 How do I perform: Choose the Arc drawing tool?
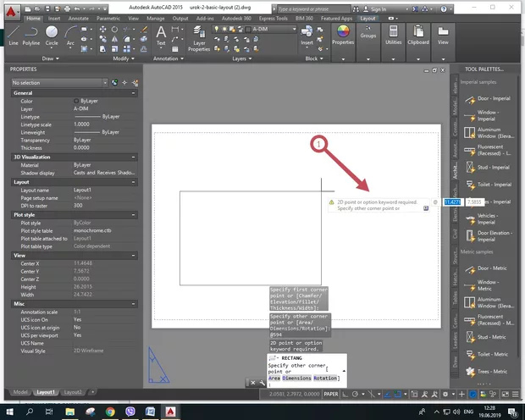70,34
